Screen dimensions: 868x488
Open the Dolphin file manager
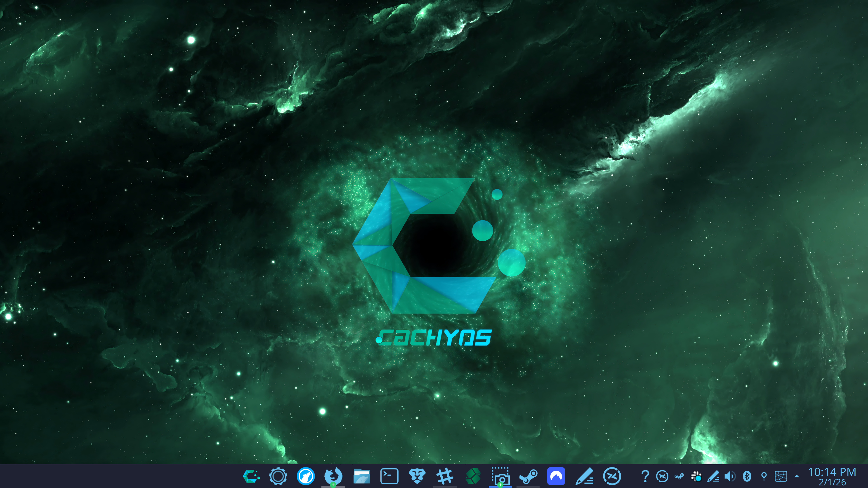362,476
